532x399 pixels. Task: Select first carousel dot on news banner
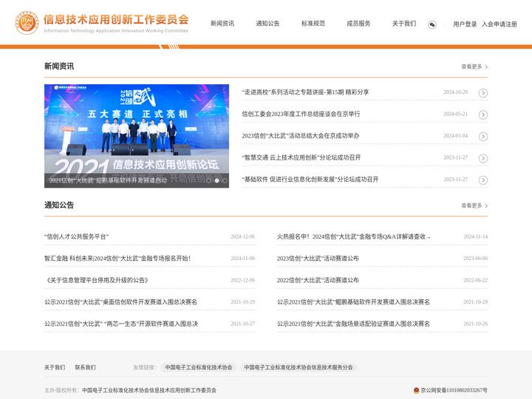click(208, 180)
